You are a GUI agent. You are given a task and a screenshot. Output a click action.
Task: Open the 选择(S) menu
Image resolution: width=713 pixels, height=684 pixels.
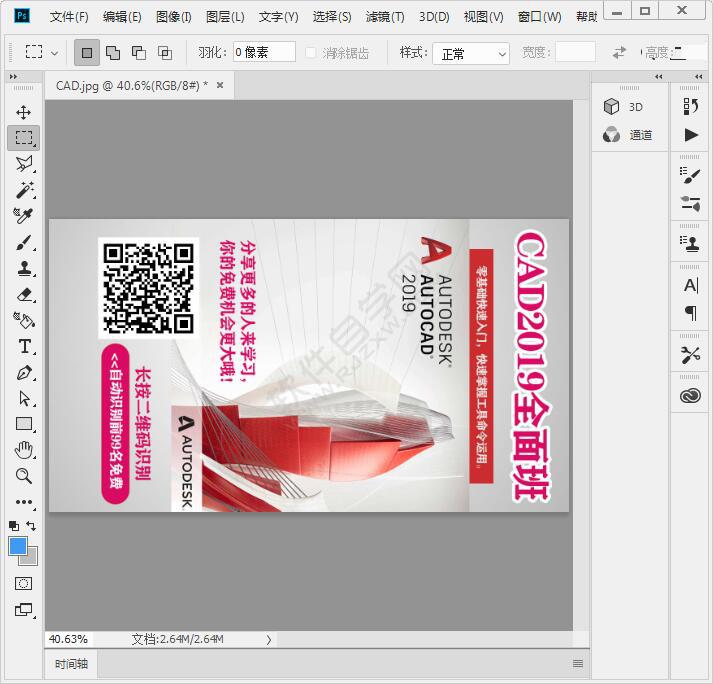[332, 17]
